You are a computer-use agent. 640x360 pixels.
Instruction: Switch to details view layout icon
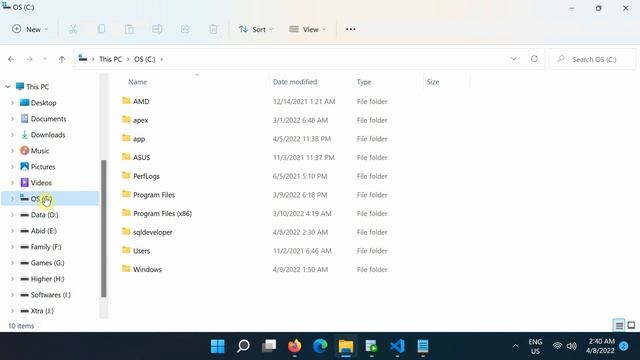619,325
